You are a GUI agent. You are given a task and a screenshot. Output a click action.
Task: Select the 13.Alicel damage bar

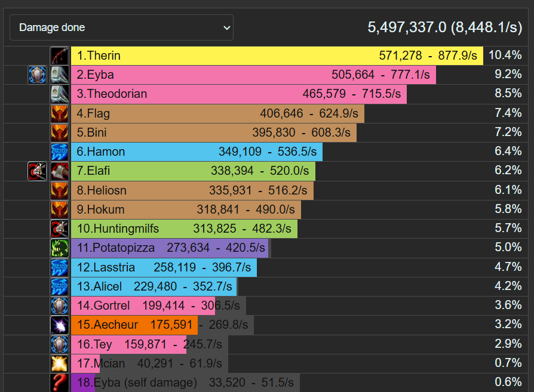click(x=154, y=286)
